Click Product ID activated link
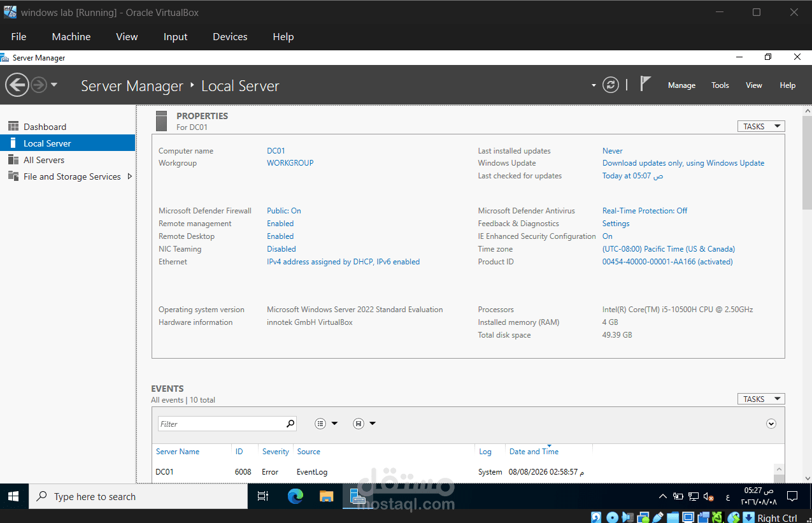Viewport: 812px width, 523px height. click(x=667, y=262)
